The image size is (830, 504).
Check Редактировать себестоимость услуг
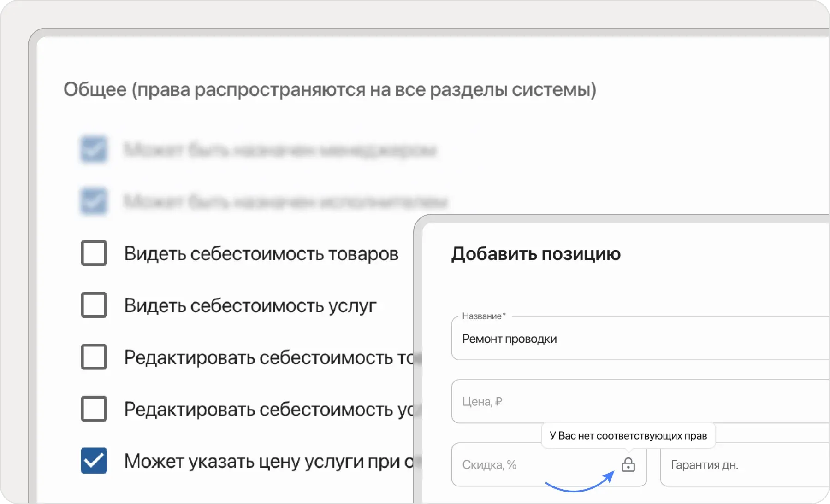coord(94,409)
